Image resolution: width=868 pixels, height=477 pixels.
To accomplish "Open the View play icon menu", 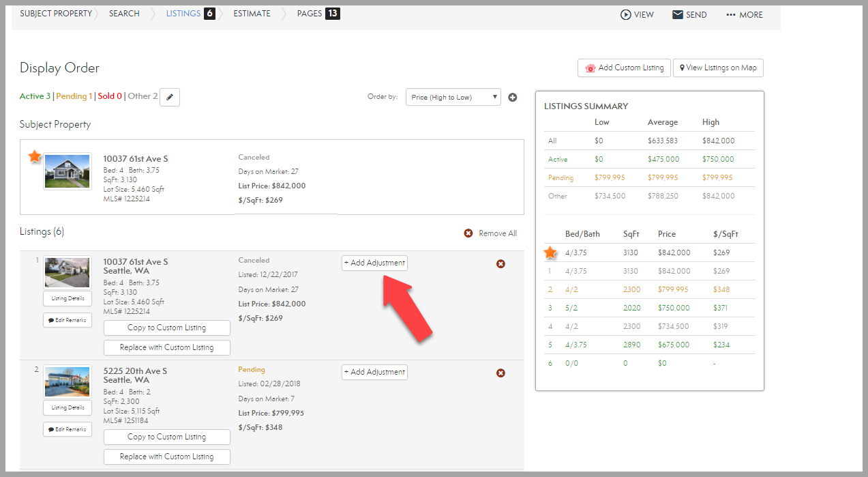I will 637,14.
